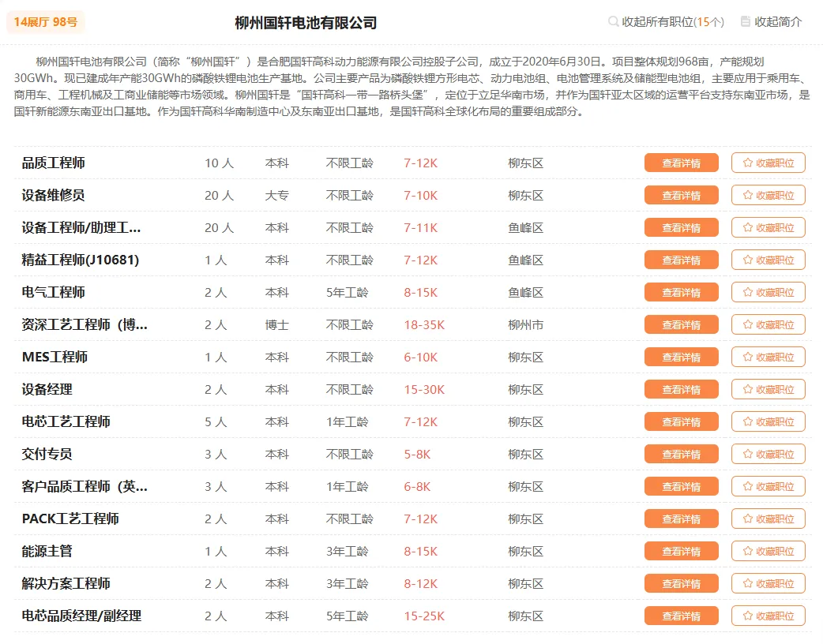Image resolution: width=823 pixels, height=644 pixels.
Task: Open the 设备经理 job title
Action: [x=47, y=390]
